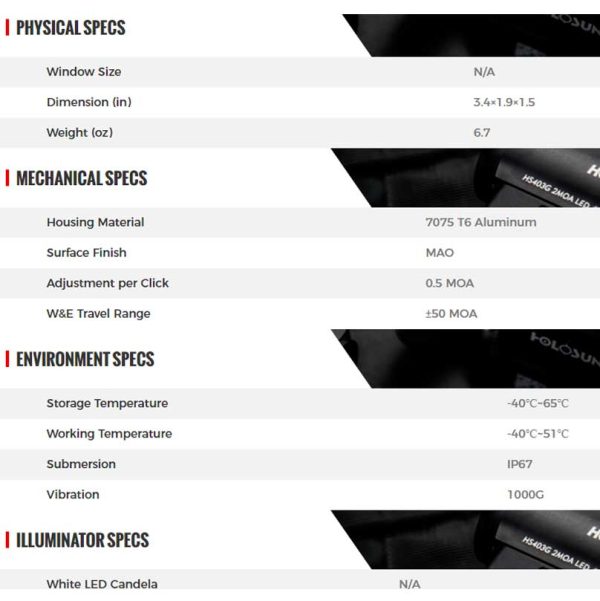Image resolution: width=600 pixels, height=601 pixels.
Task: Select the Window Size row label
Action: (84, 72)
